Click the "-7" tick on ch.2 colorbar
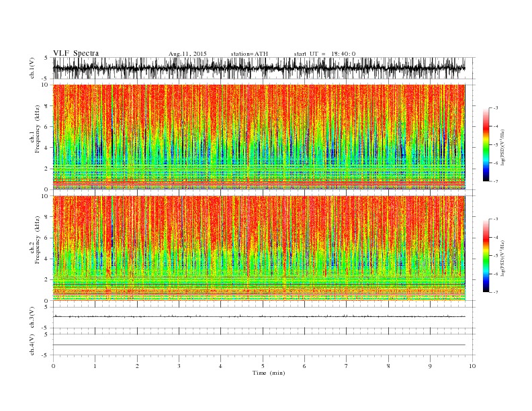Viewport: 532px width, 411px height. [x=496, y=292]
